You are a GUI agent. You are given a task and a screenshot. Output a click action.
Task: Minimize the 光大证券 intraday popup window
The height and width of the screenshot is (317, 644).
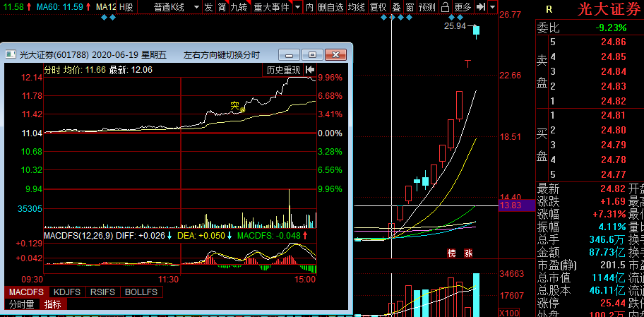(x=289, y=54)
